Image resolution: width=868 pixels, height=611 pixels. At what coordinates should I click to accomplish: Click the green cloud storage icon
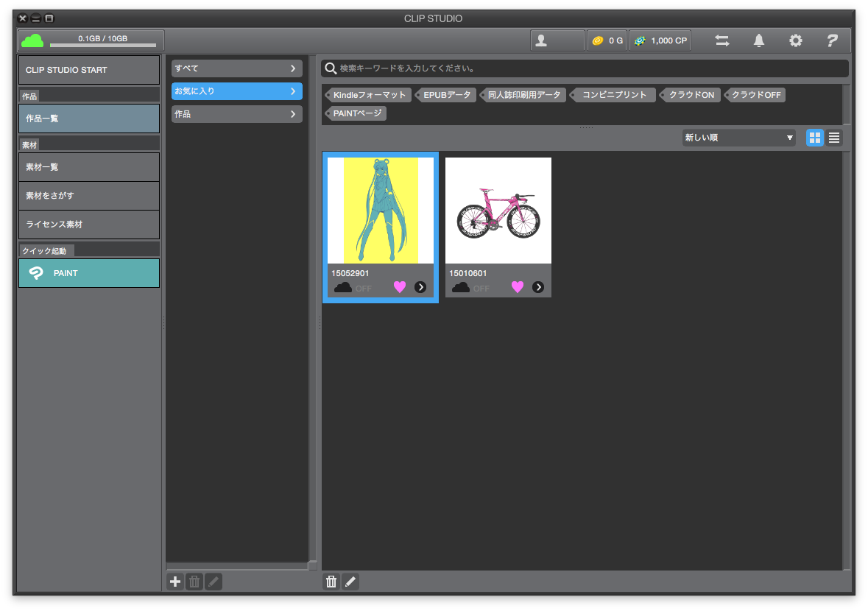click(32, 41)
